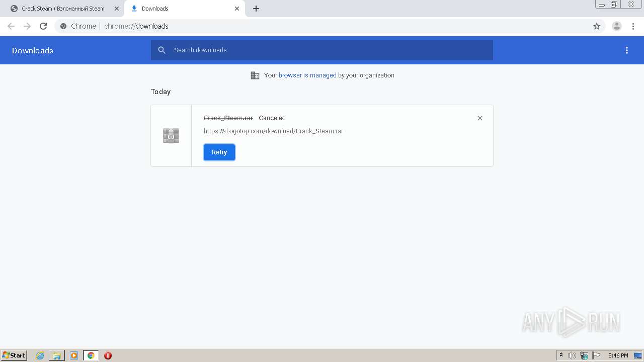Switch to the Crack Steam tab
Screen dimensions: 644x362
click(x=63, y=9)
